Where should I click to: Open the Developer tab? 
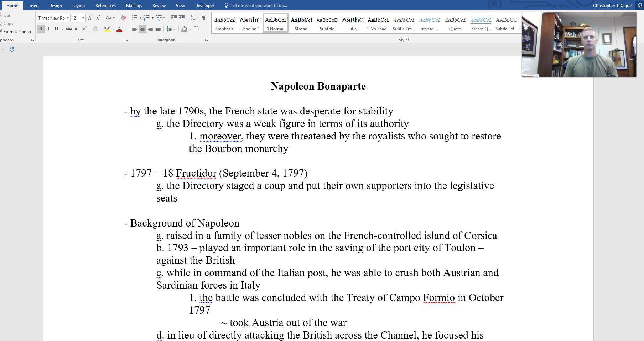(x=204, y=5)
